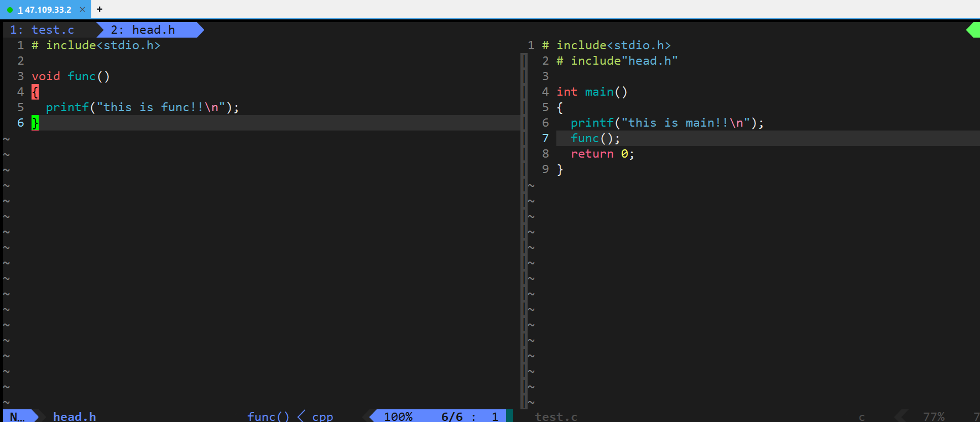Click 'test.c' name in inactive statusline
The height and width of the screenshot is (422, 980).
pos(556,416)
